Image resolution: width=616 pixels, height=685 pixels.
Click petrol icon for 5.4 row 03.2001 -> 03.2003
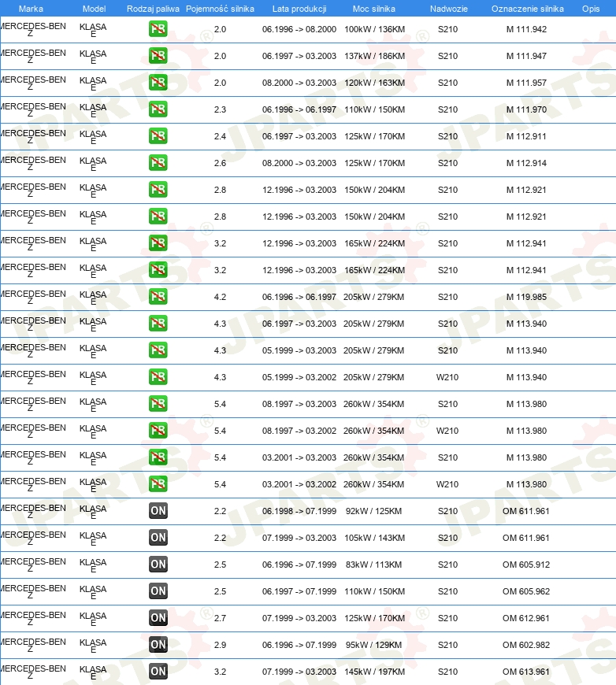point(158,457)
